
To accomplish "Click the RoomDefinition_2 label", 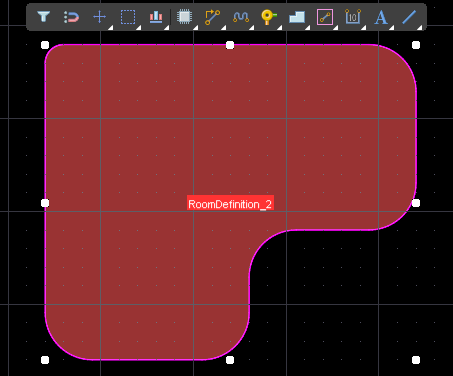I will tap(230, 203).
